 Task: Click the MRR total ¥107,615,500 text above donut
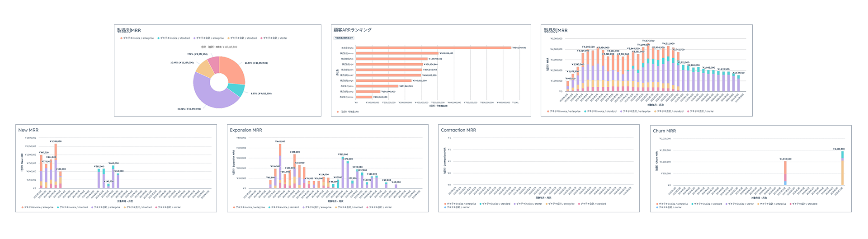point(219,47)
